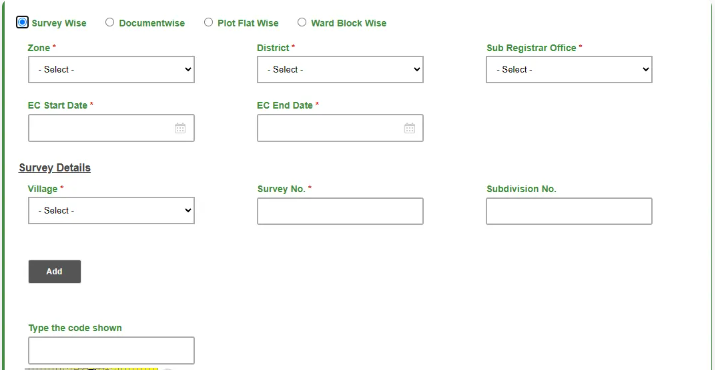
Task: Click the Sub Registrar Office label
Action: pos(531,48)
